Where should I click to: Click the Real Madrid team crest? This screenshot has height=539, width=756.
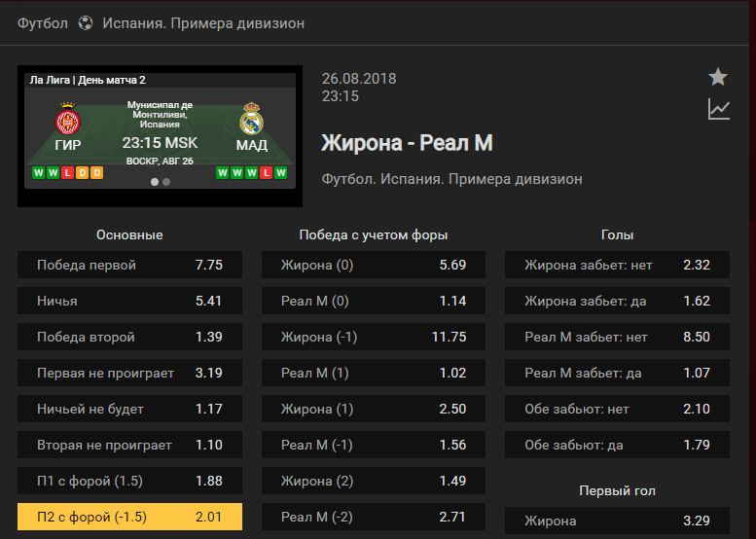(251, 119)
